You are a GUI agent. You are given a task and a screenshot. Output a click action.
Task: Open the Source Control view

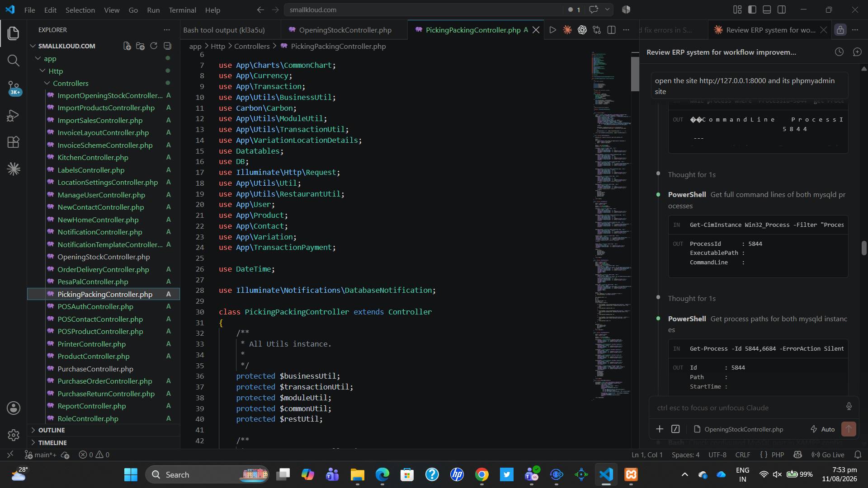[14, 88]
